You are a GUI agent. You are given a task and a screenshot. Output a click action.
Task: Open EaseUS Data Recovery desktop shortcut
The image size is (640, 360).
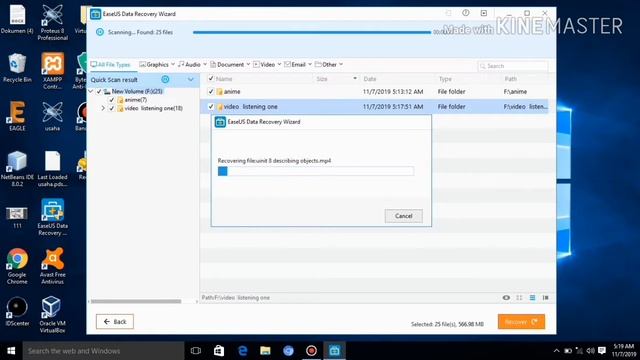52,217
